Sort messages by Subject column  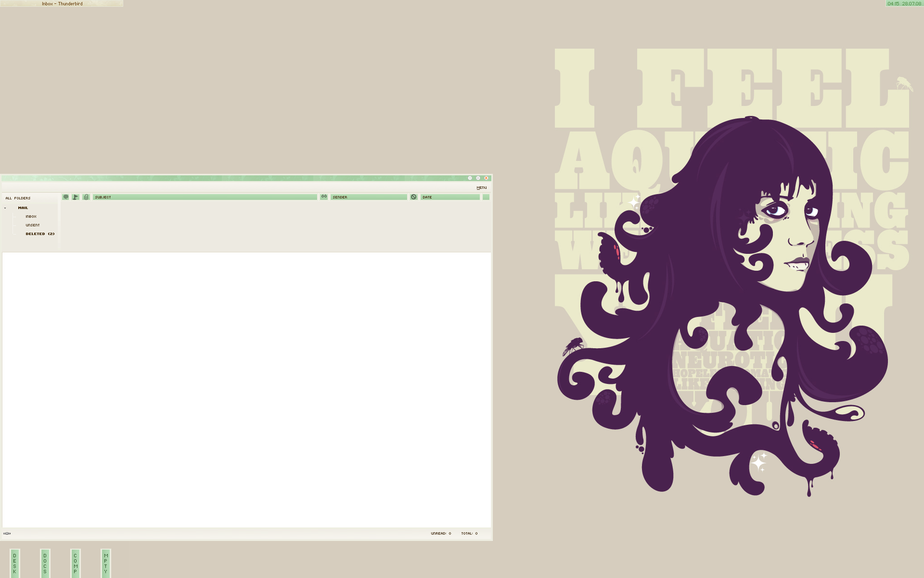tap(205, 197)
